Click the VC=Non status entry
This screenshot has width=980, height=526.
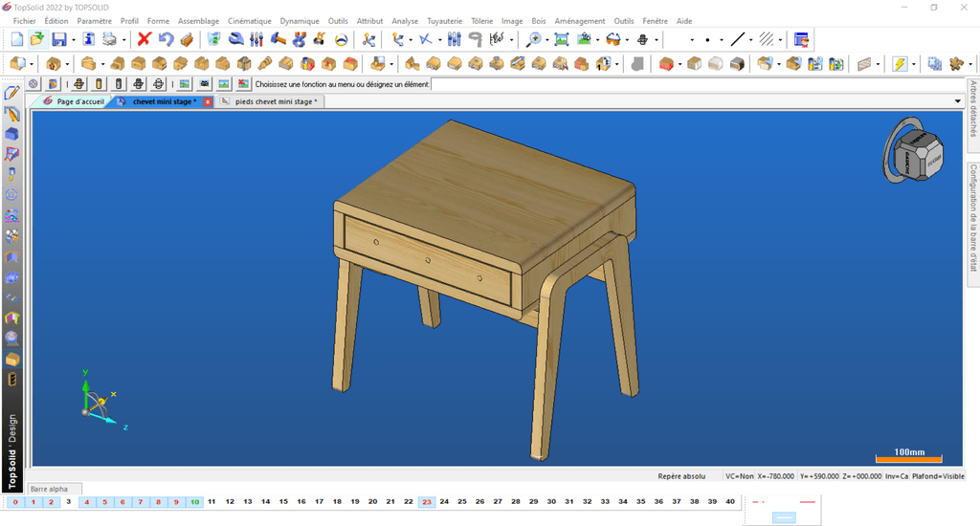740,476
